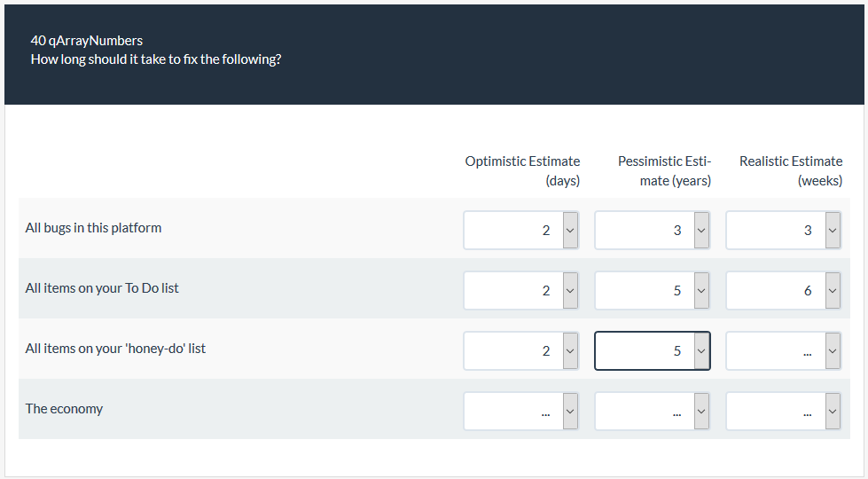The image size is (868, 479).
Task: Expand Realistic Estimate for To Do list row
Action: pos(783,290)
